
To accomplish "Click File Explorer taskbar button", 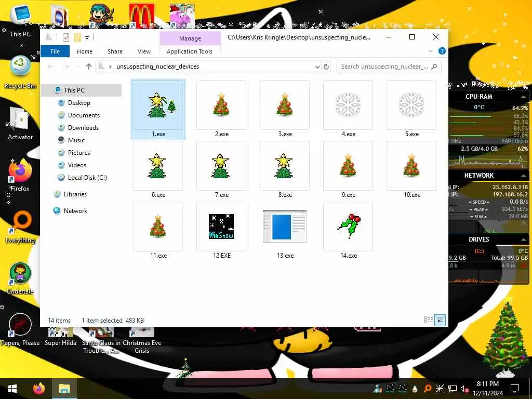I will [64, 389].
